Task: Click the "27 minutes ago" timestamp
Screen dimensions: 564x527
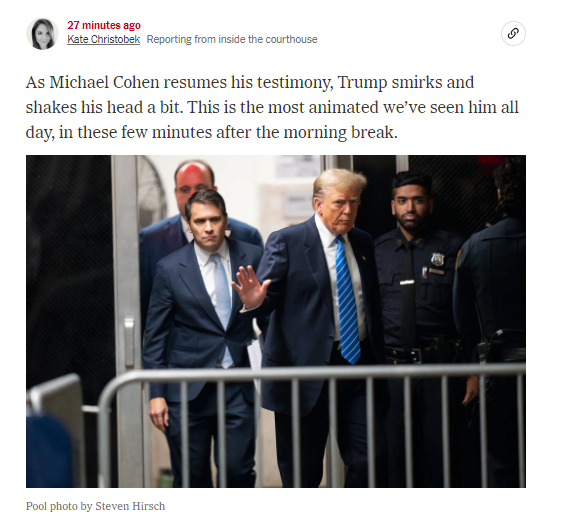Action: tap(104, 25)
